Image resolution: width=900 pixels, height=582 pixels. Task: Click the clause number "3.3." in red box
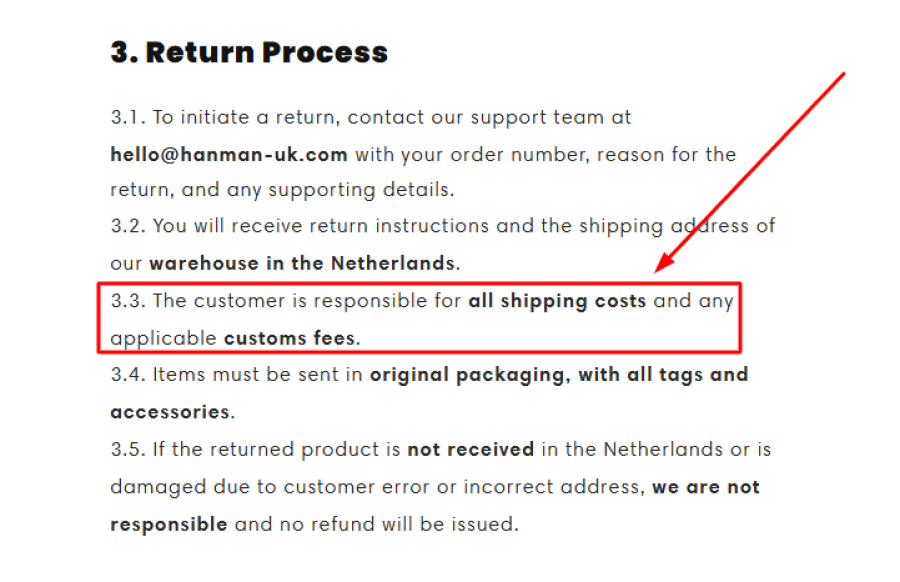click(129, 301)
